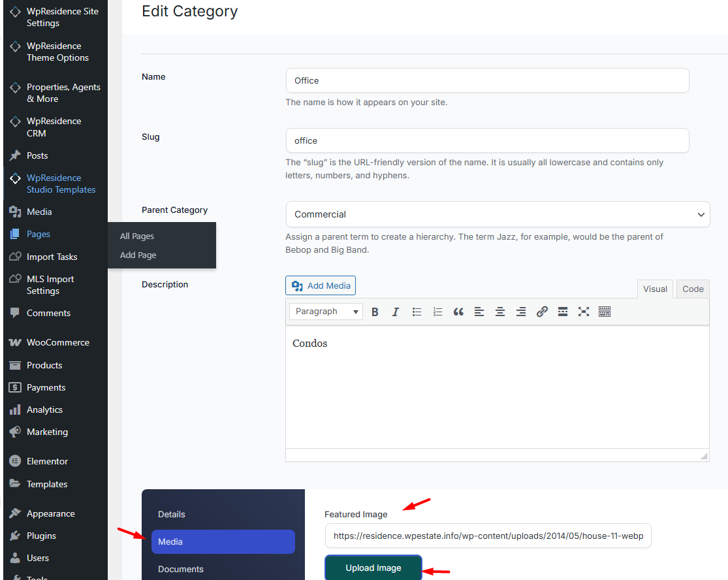Enable distraction-free fullscreen mode
This screenshot has height=580, width=728.
tap(584, 312)
